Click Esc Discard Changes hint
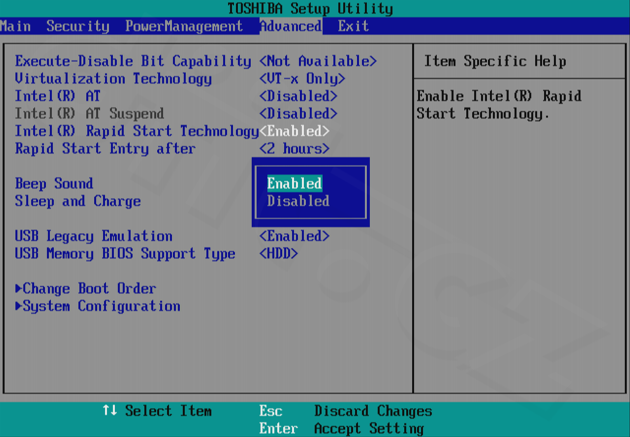630x437 pixels. click(346, 411)
